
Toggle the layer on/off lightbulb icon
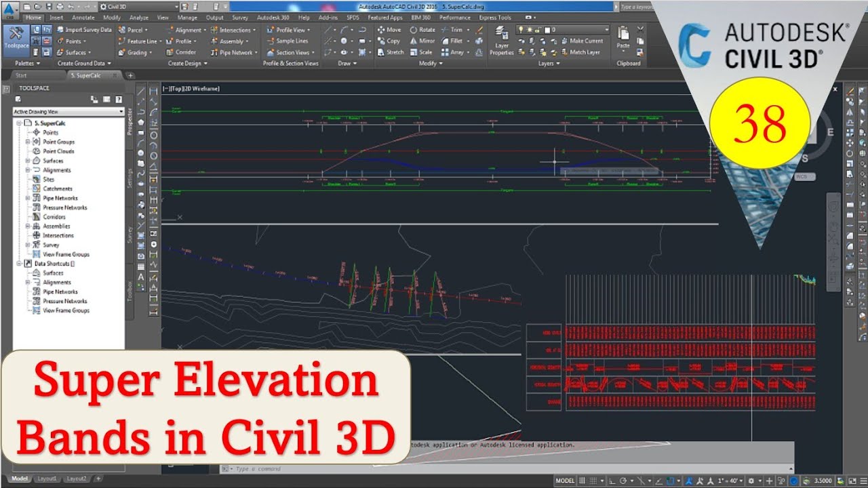tap(521, 30)
